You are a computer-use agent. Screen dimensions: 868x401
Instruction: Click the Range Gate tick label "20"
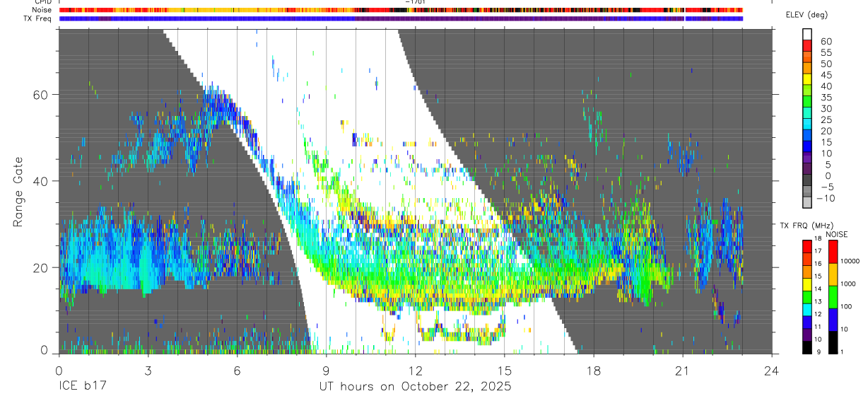pyautogui.click(x=41, y=268)
